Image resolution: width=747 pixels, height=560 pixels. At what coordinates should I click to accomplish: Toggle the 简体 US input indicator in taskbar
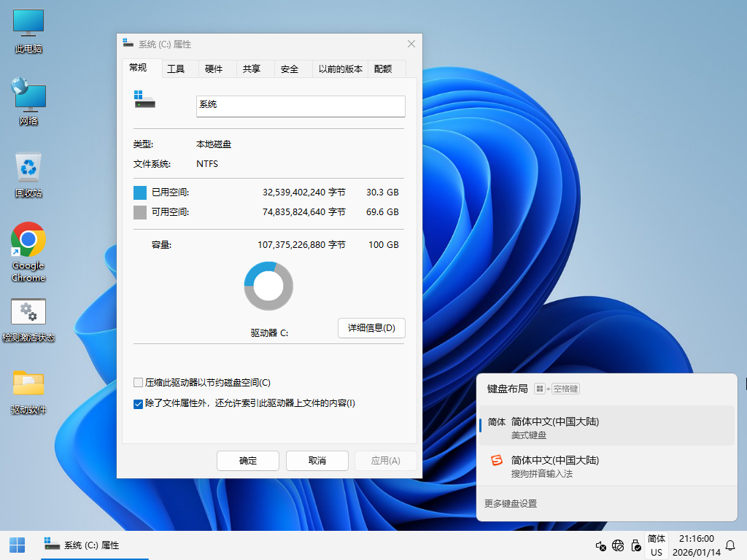pos(657,545)
